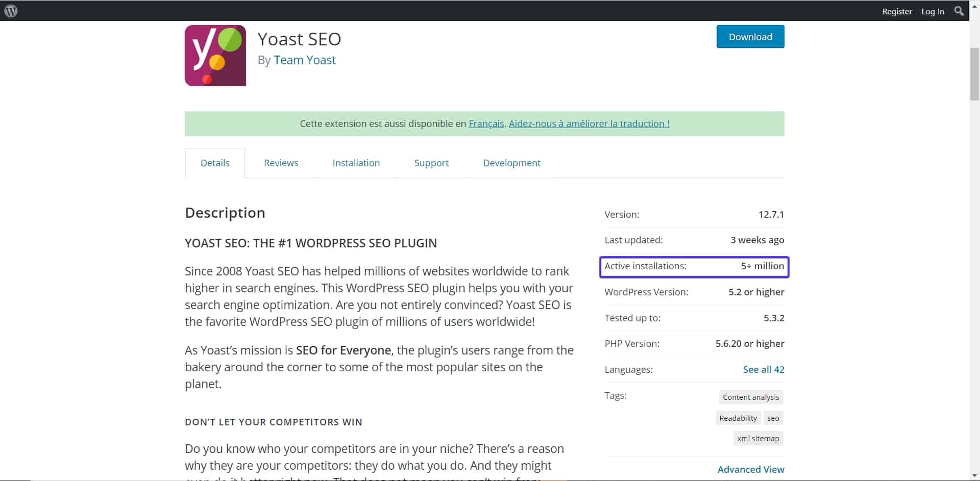The image size is (980, 481).
Task: Open the Team Yoast author link
Action: pyautogui.click(x=305, y=60)
